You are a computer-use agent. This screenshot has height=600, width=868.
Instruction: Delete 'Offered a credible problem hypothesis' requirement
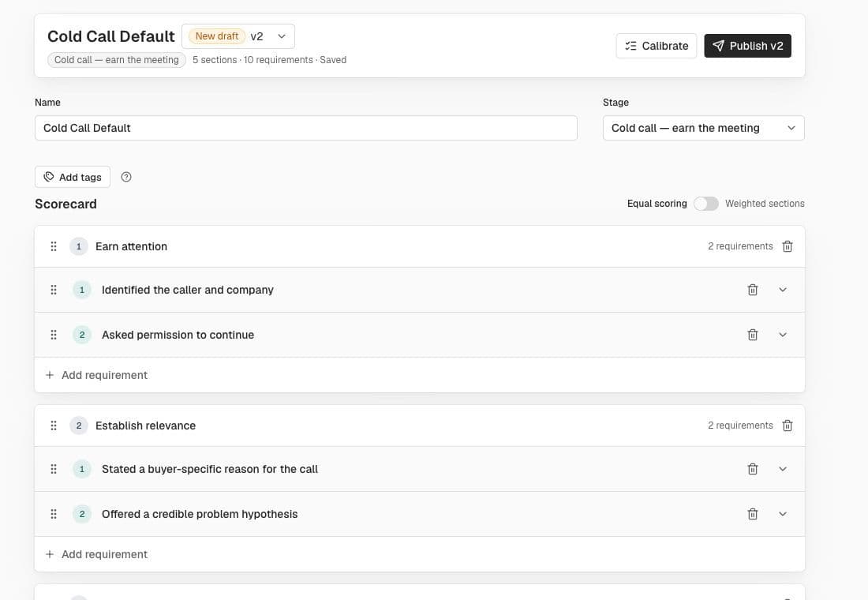pos(752,514)
